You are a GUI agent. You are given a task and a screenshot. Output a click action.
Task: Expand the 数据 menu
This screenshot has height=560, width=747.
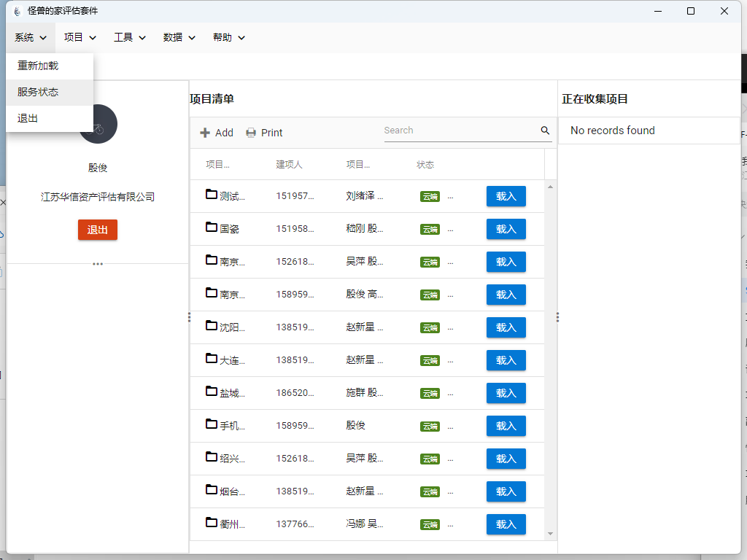(179, 38)
